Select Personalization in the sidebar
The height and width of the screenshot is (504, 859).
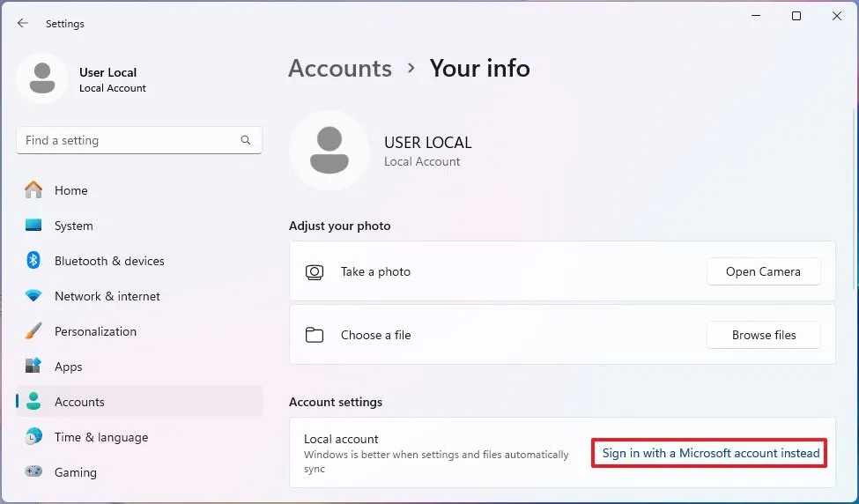click(139, 331)
